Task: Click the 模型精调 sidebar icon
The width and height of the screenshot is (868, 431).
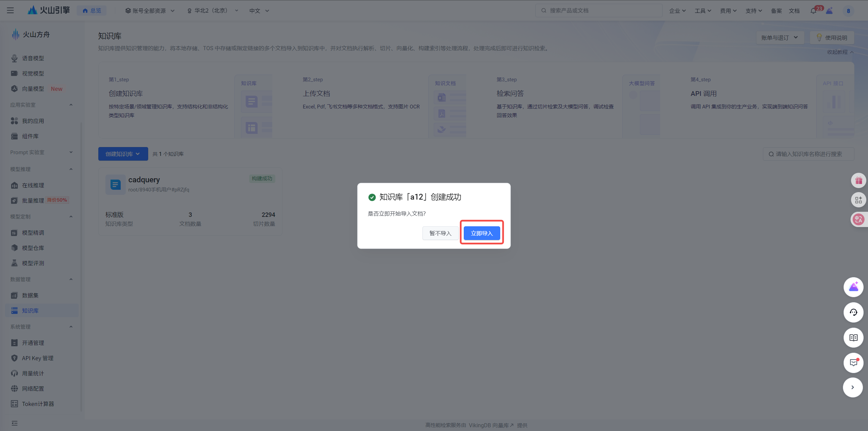Action: (x=14, y=232)
